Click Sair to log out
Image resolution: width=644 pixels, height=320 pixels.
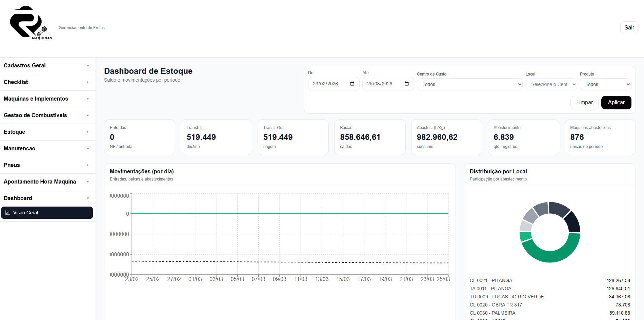pos(629,28)
